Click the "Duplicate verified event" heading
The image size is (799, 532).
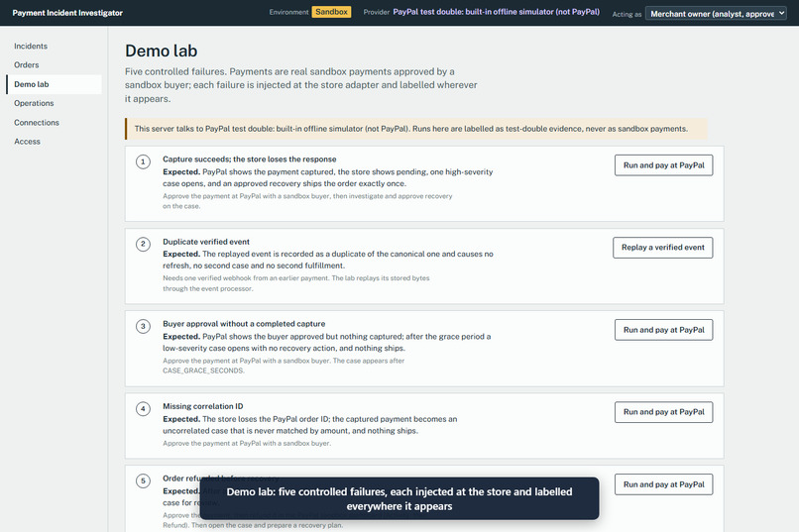coord(206,242)
